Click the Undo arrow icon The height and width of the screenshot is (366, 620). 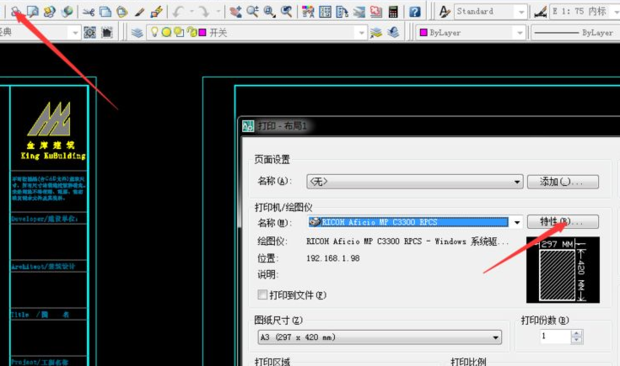tap(178, 12)
